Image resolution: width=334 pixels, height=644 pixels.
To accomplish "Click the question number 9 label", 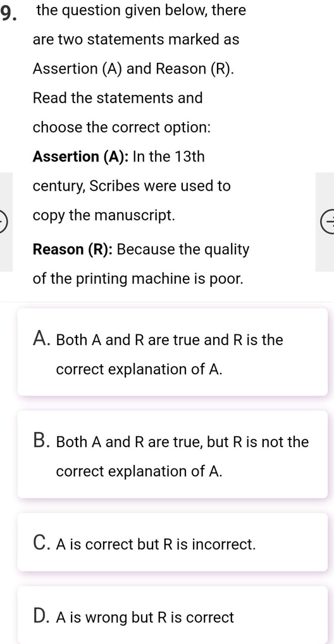I will (8, 13).
